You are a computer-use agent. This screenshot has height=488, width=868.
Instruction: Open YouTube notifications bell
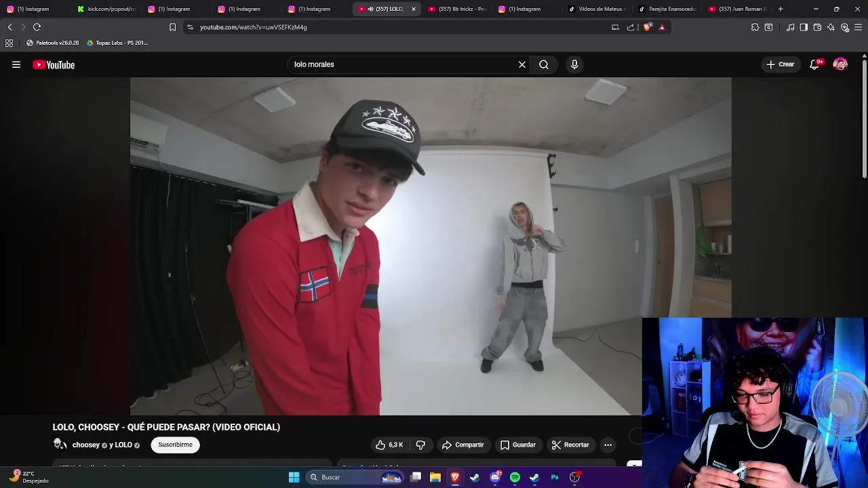click(x=814, y=64)
